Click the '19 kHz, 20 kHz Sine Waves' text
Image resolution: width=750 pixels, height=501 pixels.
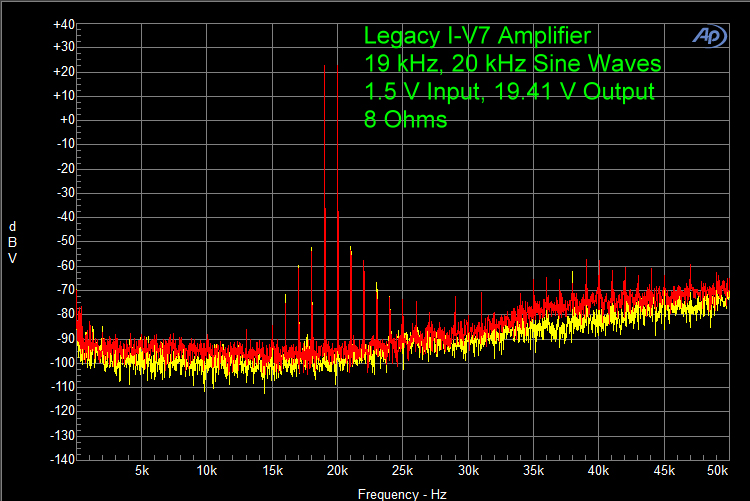pyautogui.click(x=513, y=65)
